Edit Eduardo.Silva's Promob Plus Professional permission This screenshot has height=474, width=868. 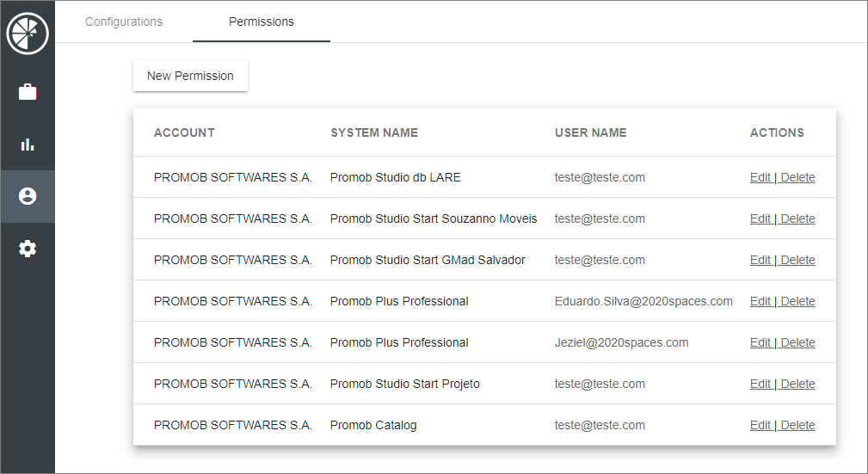(x=760, y=301)
